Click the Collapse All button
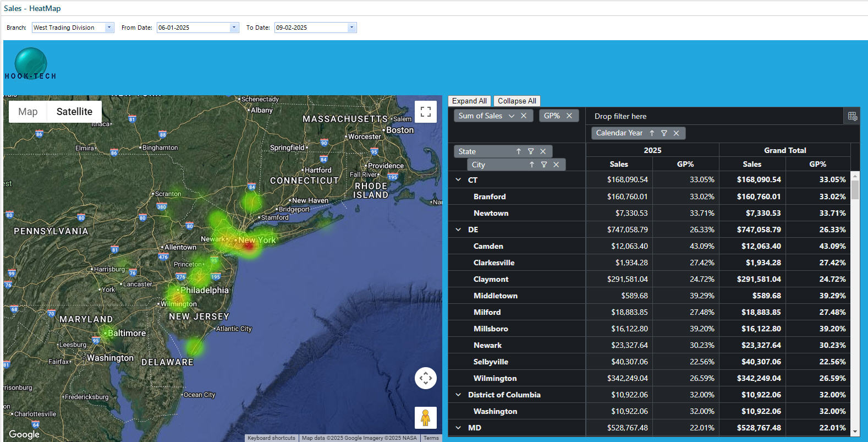The image size is (868, 442). tap(517, 101)
